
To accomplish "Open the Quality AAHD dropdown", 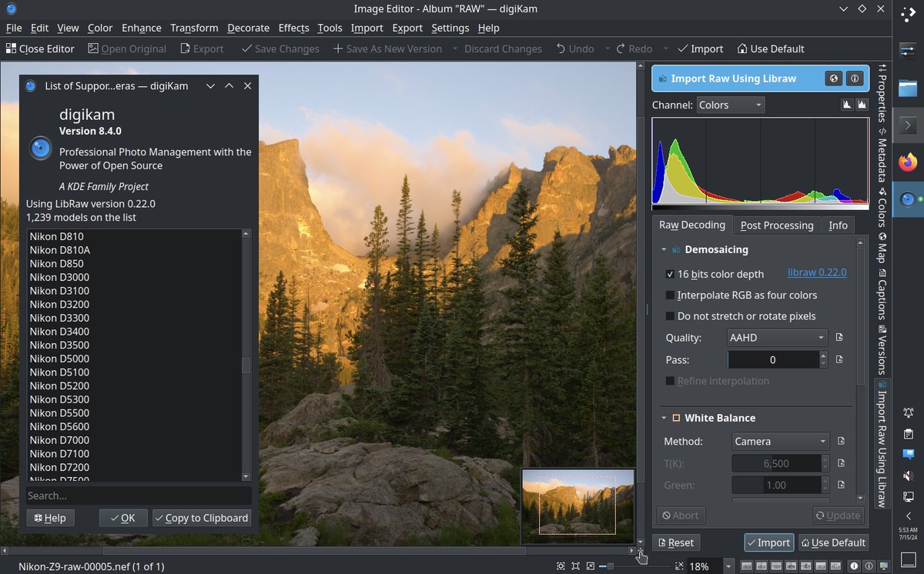I will [777, 337].
